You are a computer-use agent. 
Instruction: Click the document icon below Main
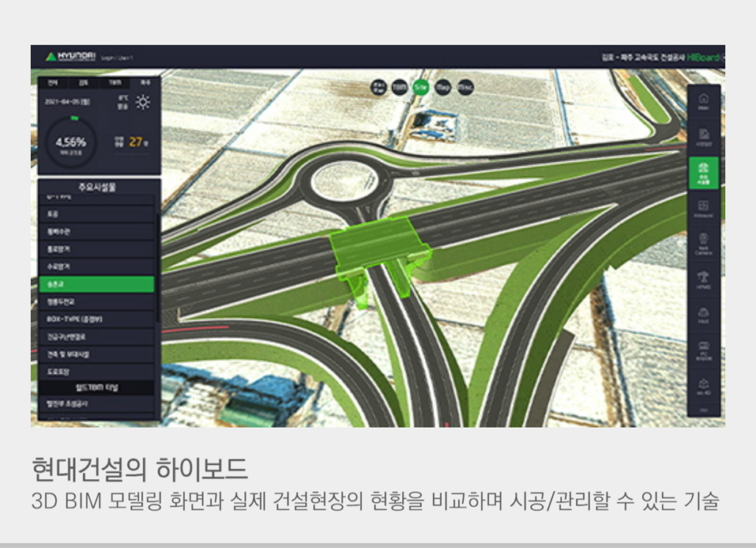[x=703, y=137]
